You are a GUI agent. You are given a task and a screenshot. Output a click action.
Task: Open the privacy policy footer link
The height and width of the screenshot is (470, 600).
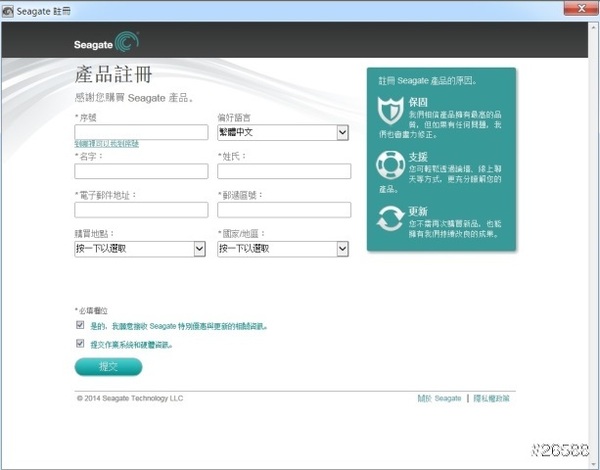pyautogui.click(x=491, y=398)
